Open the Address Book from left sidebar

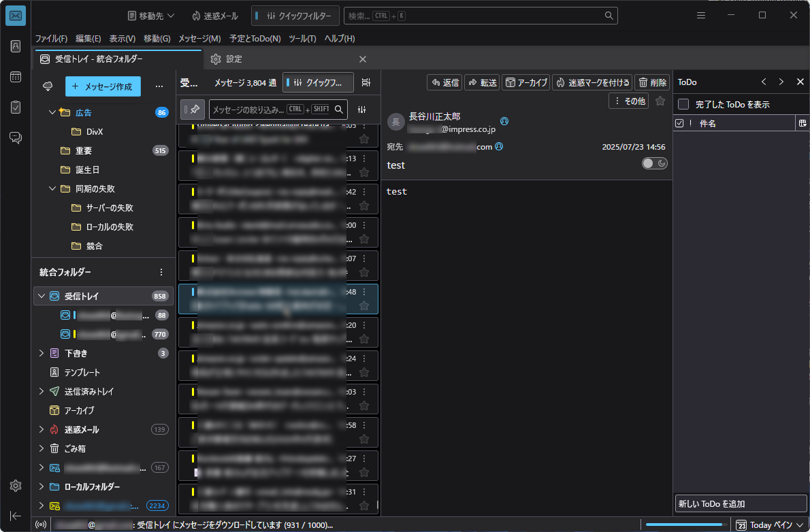pos(16,46)
